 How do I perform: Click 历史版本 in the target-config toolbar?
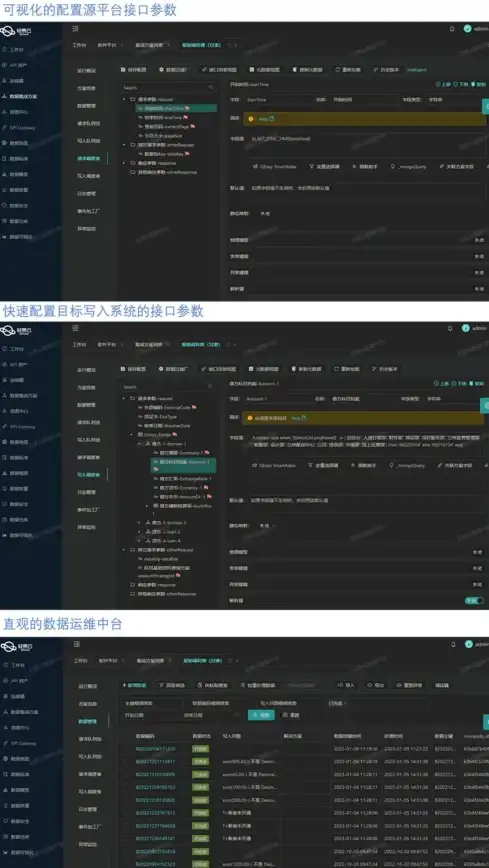pyautogui.click(x=385, y=369)
